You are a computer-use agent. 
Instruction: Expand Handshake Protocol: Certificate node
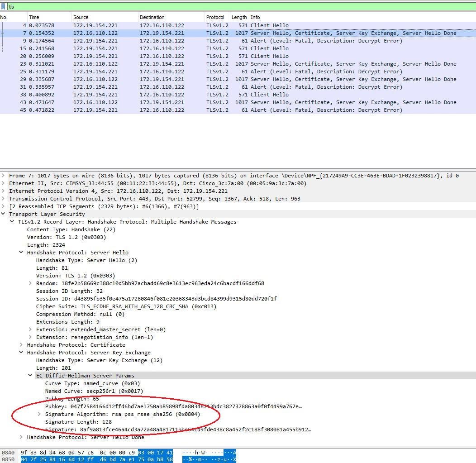click(x=21, y=345)
